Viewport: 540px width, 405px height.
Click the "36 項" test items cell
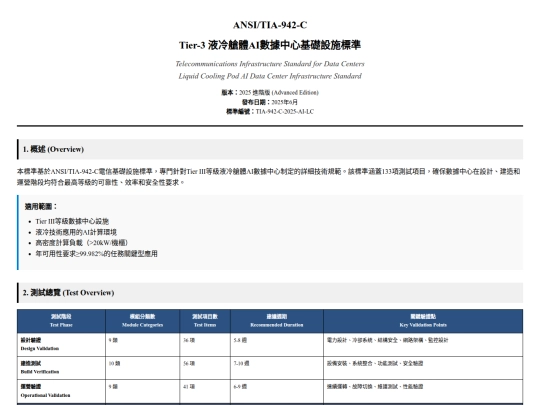click(x=205, y=344)
